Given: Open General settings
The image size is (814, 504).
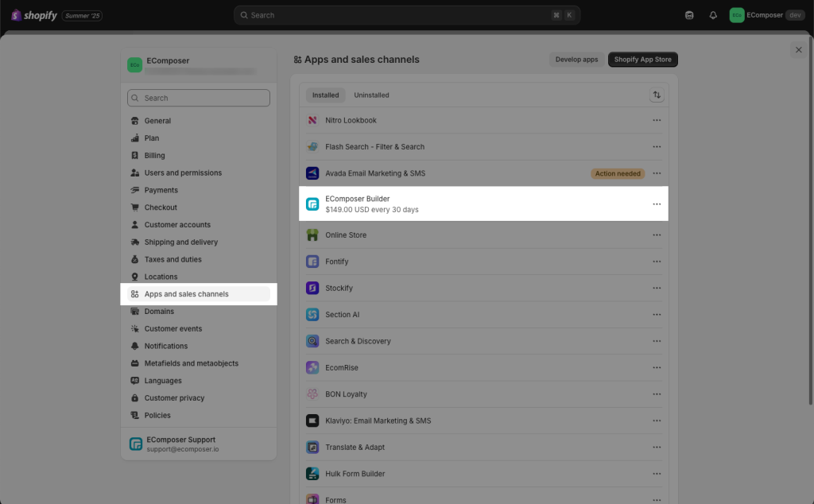Looking at the screenshot, I should [198, 121].
